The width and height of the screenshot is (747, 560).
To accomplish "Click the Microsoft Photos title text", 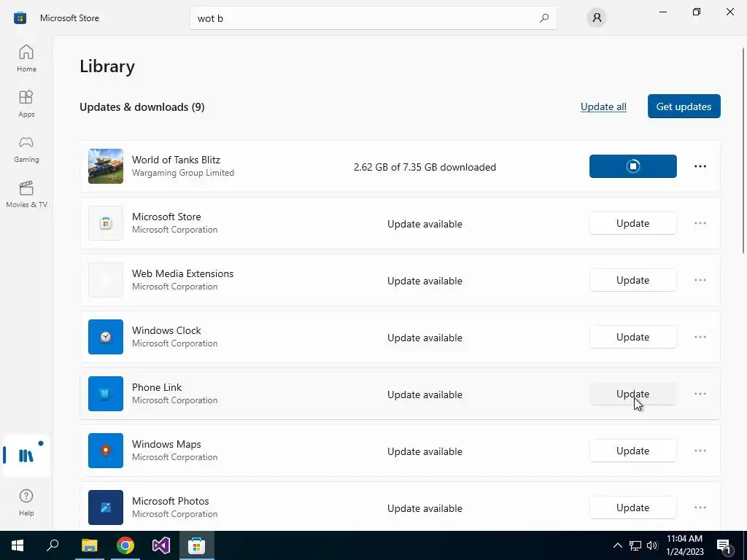I will point(171,501).
